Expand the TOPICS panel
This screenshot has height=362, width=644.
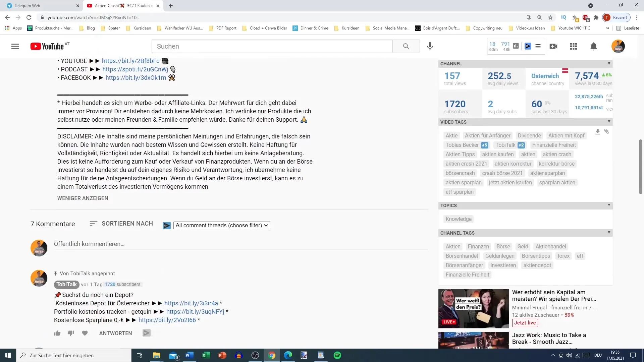click(609, 205)
